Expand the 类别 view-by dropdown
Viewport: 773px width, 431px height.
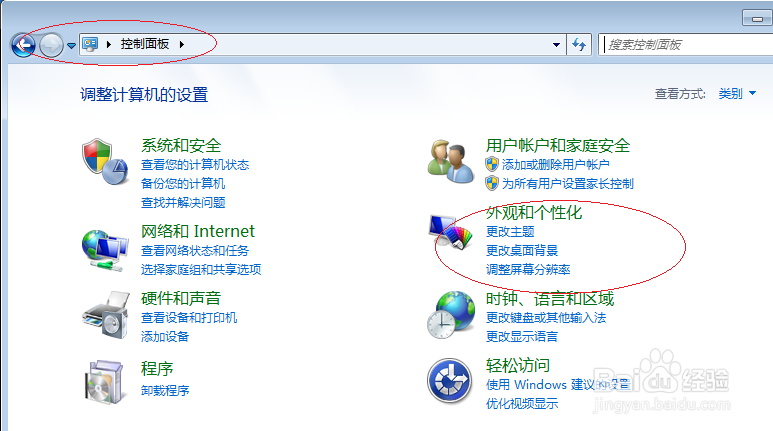pos(737,93)
